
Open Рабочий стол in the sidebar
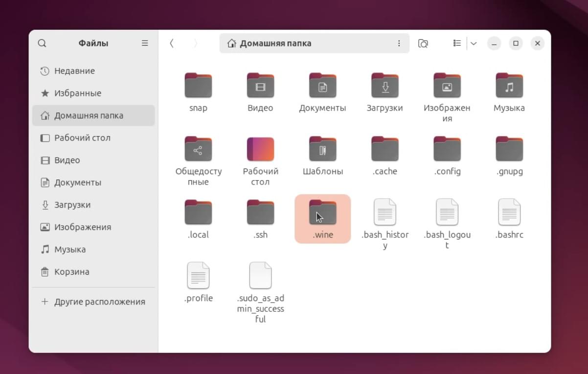coord(93,138)
